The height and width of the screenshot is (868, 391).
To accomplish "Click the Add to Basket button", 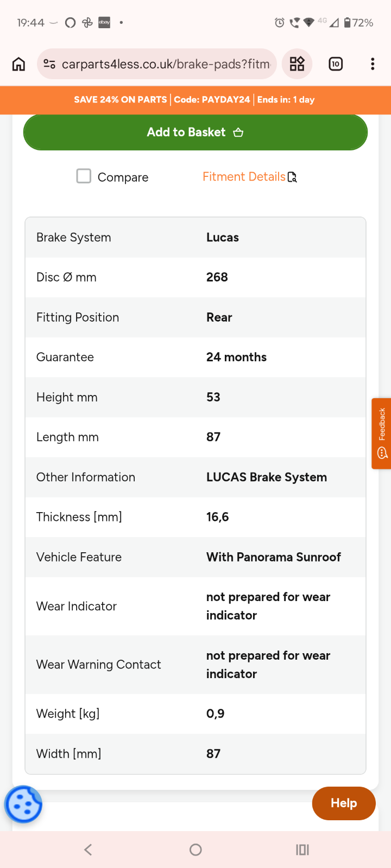I will pyautogui.click(x=195, y=132).
